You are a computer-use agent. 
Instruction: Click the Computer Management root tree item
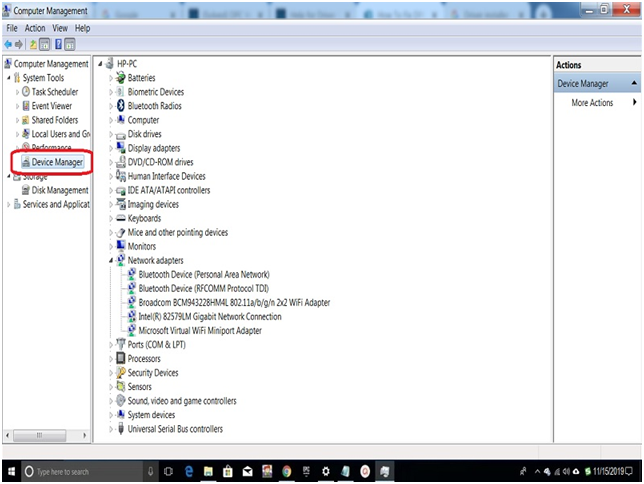pos(51,64)
